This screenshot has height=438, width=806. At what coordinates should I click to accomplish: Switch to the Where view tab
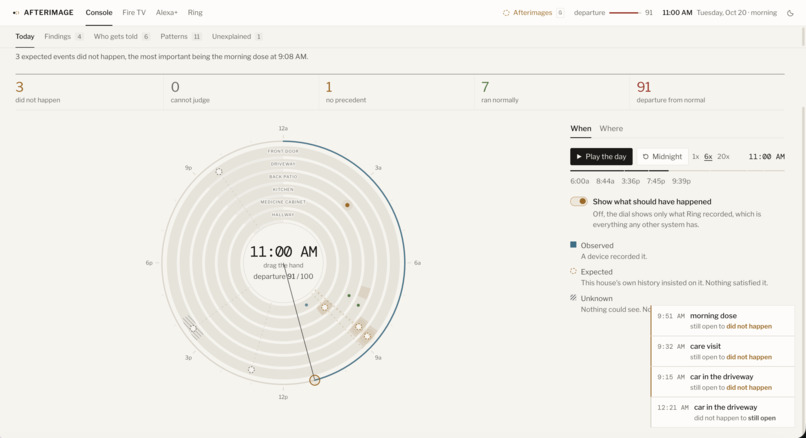[611, 129]
